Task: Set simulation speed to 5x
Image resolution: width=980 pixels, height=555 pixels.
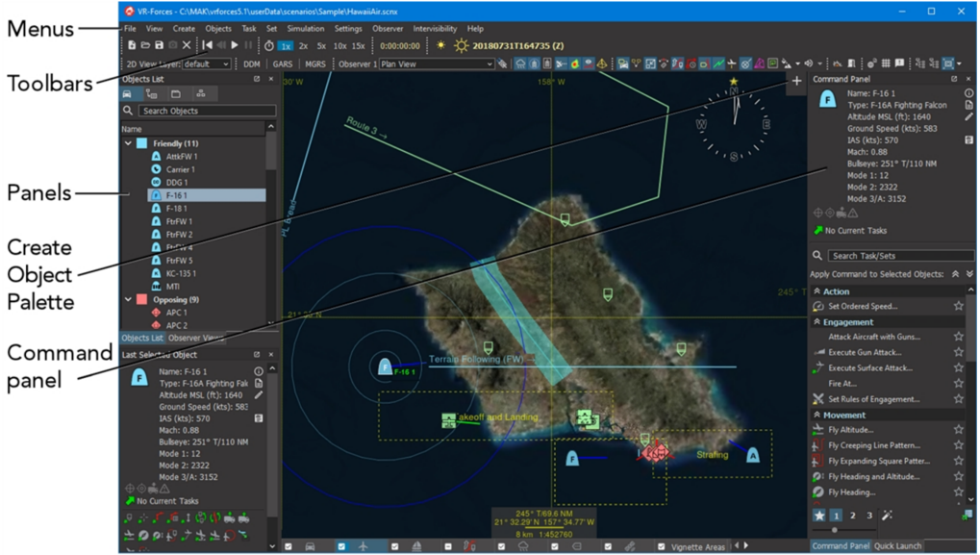Action: point(321,46)
